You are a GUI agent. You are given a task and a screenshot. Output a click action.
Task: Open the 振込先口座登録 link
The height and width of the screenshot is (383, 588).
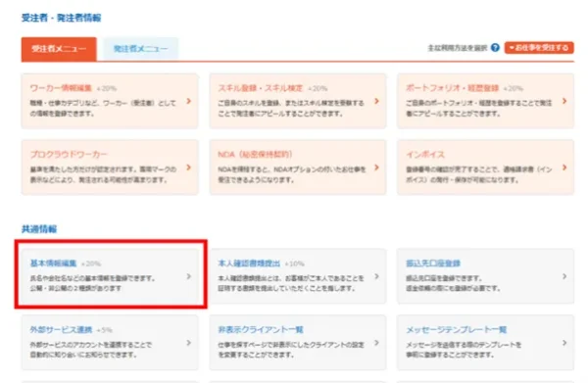[433, 263]
